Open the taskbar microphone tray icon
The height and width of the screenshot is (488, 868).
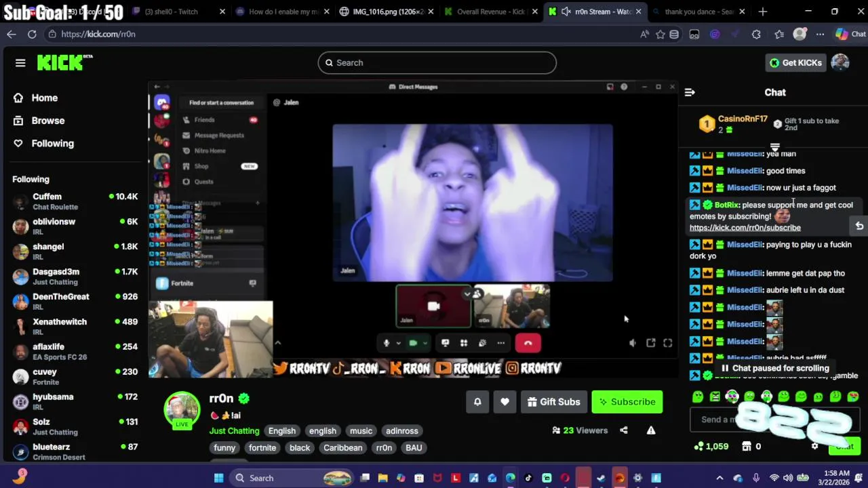[756, 478]
